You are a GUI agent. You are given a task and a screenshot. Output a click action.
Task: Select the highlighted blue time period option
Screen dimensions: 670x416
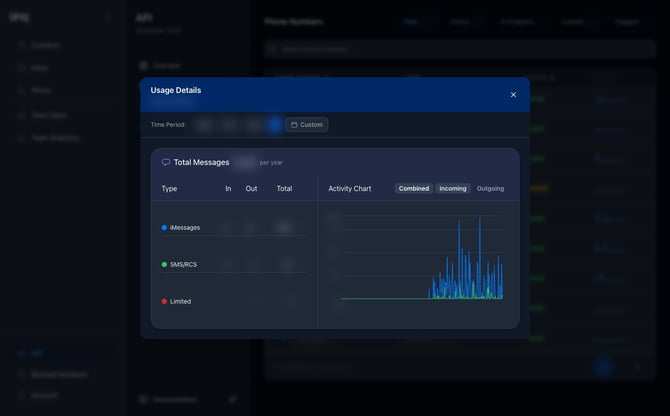[x=274, y=125]
